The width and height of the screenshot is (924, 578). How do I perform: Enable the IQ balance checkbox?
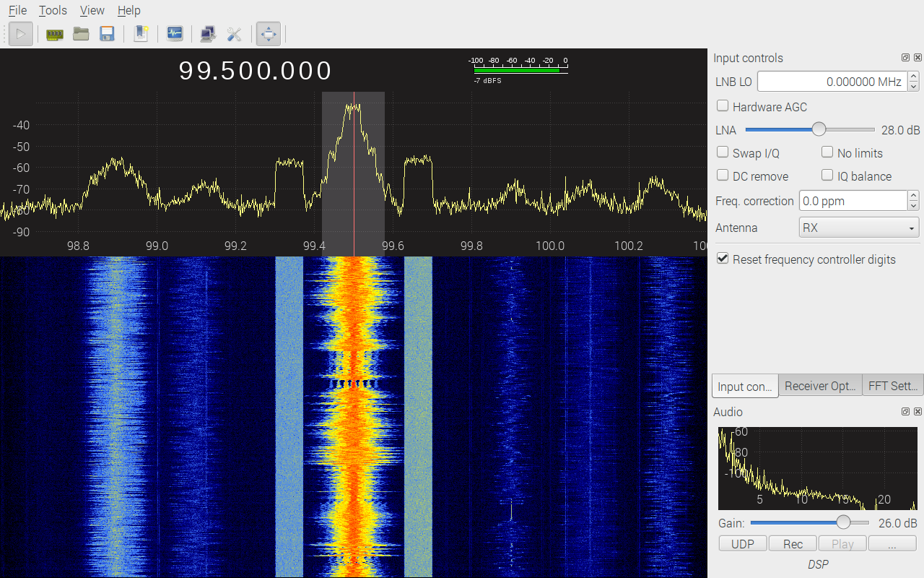click(827, 176)
